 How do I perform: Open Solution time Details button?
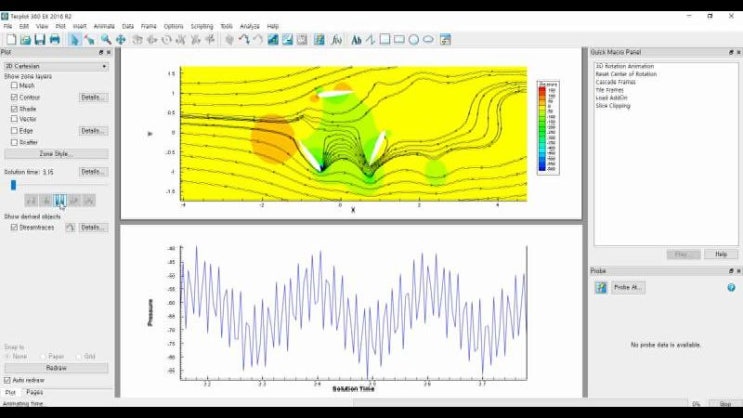pyautogui.click(x=93, y=172)
